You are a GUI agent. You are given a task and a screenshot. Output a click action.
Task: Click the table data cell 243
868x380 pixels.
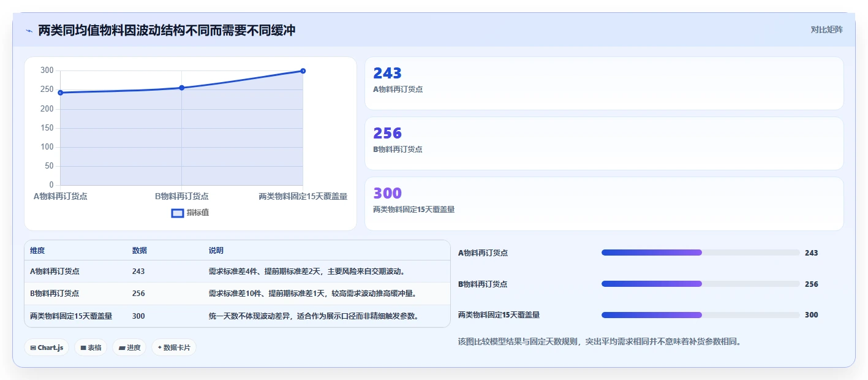tap(138, 272)
